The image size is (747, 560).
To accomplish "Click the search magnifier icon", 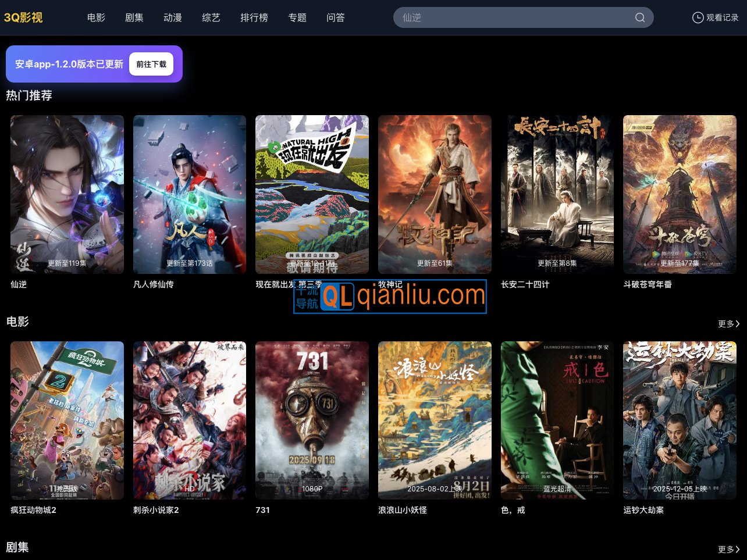I will click(639, 17).
